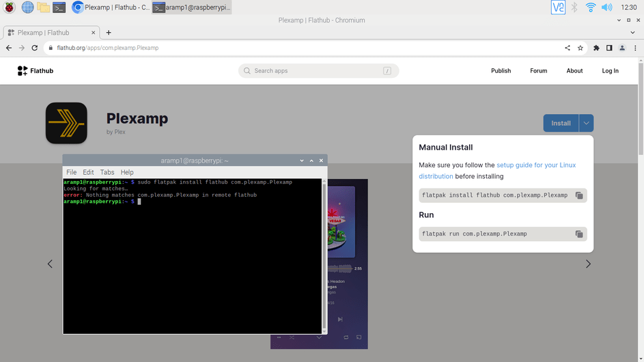
Task: Select the flatpak run com.plexamp.Plexamp text
Action: click(x=475, y=234)
